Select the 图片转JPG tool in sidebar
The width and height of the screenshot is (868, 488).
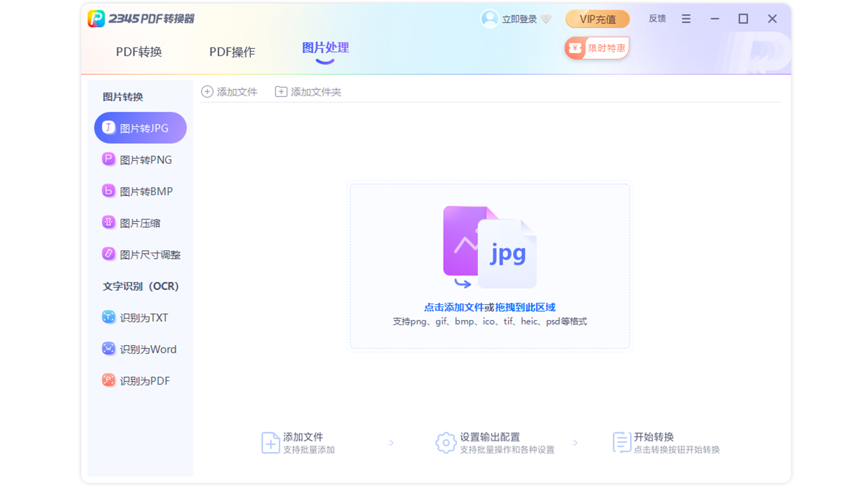coord(140,127)
